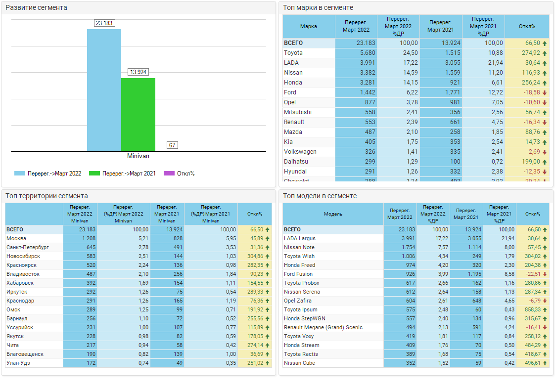Click the up arrow in the Улан-Удэ row

coord(268,363)
